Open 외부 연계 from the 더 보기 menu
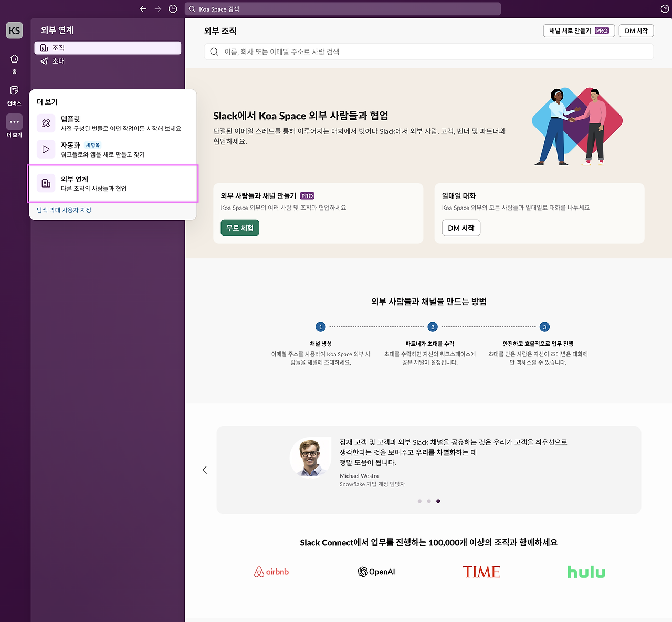The width and height of the screenshot is (672, 622). click(113, 183)
